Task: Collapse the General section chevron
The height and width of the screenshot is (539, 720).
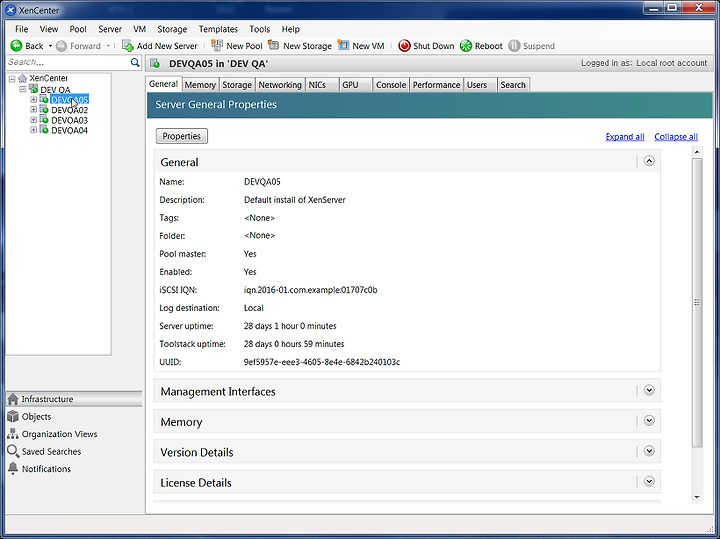Action: pyautogui.click(x=649, y=161)
